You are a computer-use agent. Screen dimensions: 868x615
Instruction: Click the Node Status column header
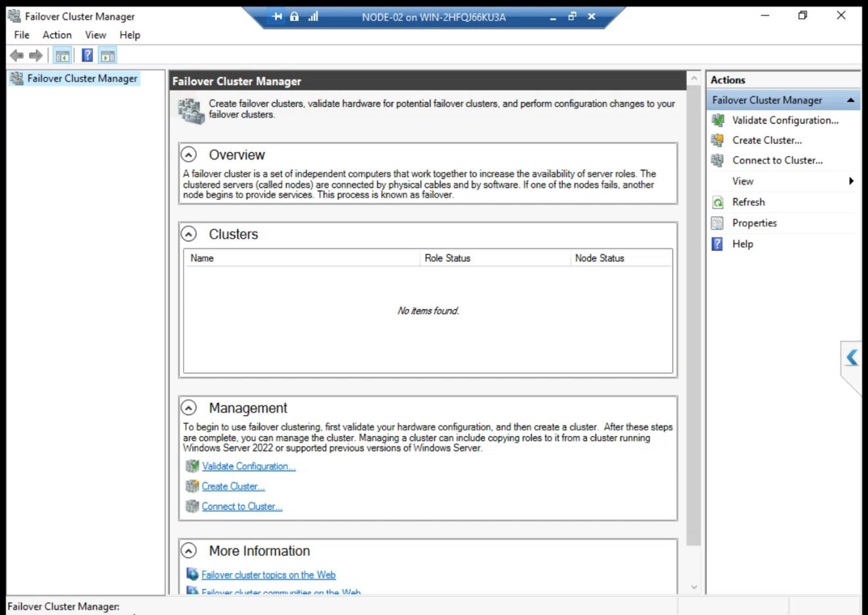pyautogui.click(x=621, y=258)
